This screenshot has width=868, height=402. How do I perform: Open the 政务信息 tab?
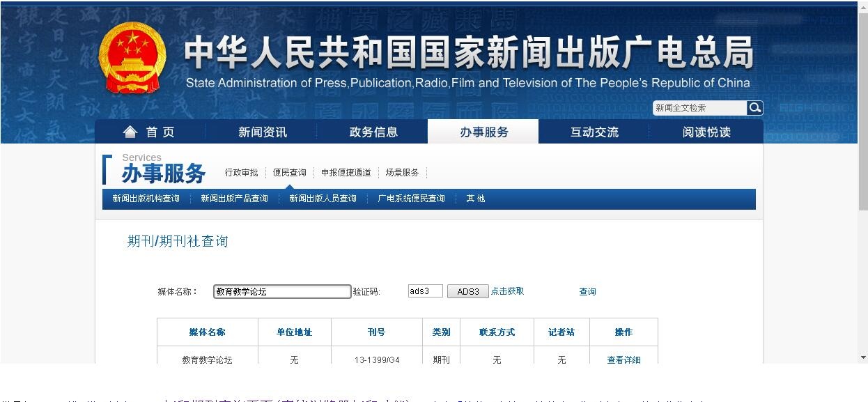[x=373, y=132]
